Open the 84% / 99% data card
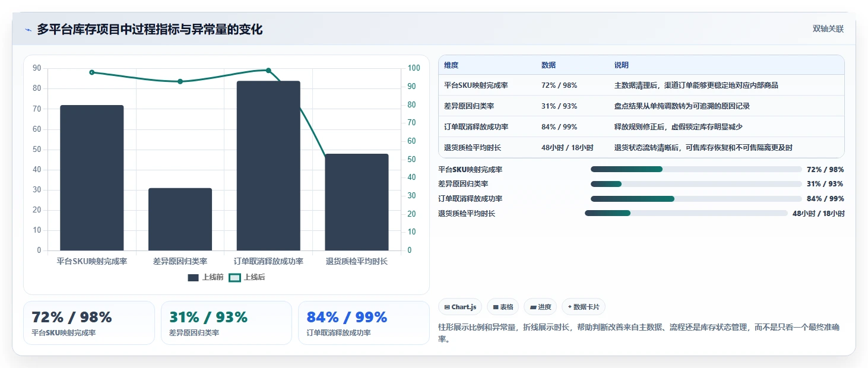This screenshot has width=868, height=368. (x=364, y=323)
